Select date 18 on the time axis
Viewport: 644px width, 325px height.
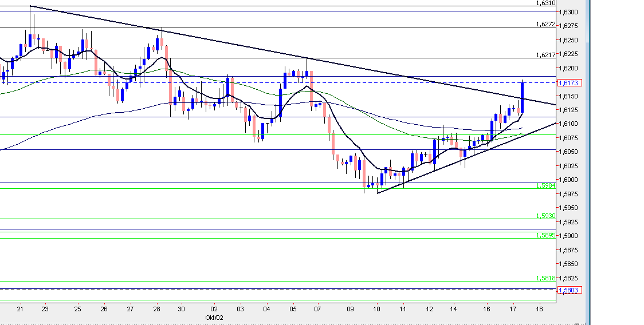point(539,309)
